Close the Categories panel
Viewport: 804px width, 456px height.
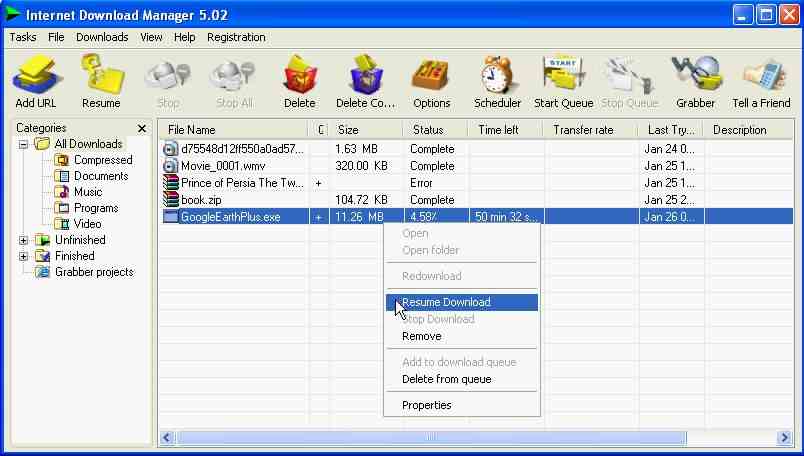coord(142,128)
